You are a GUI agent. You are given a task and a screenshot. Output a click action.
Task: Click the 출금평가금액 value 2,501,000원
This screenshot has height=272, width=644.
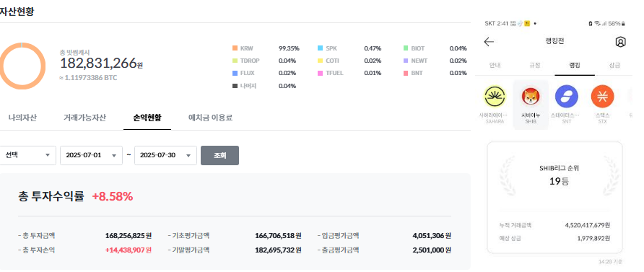coord(432,250)
